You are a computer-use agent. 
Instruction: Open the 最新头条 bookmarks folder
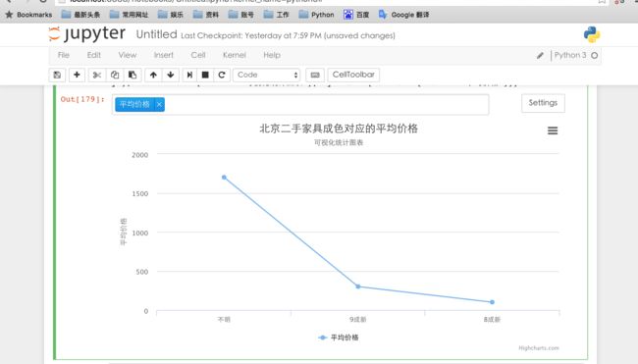click(x=80, y=15)
